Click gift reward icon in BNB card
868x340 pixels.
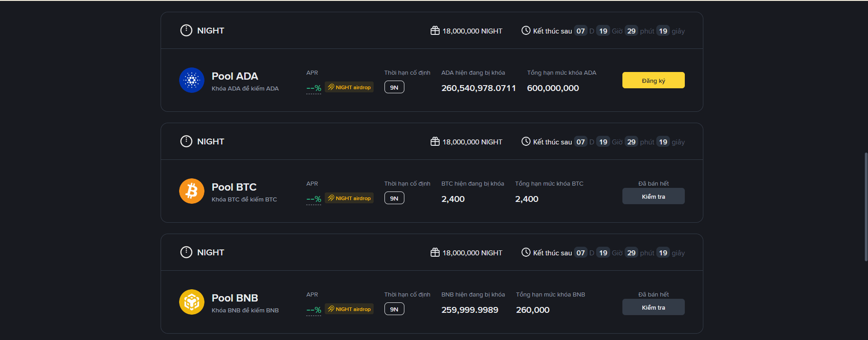[x=435, y=253]
